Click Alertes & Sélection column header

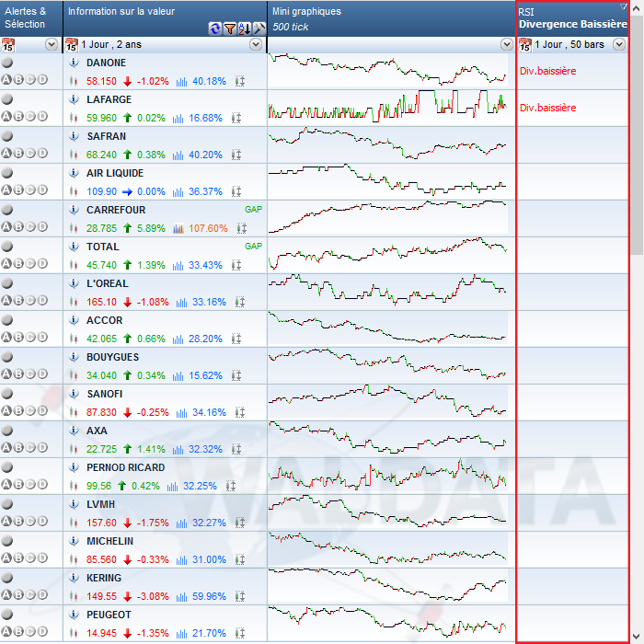point(31,18)
